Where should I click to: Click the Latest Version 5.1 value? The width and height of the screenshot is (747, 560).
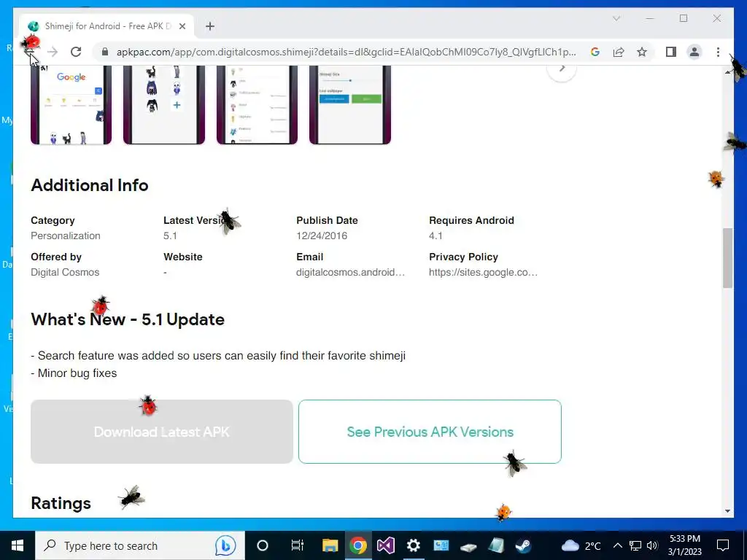[x=170, y=236]
